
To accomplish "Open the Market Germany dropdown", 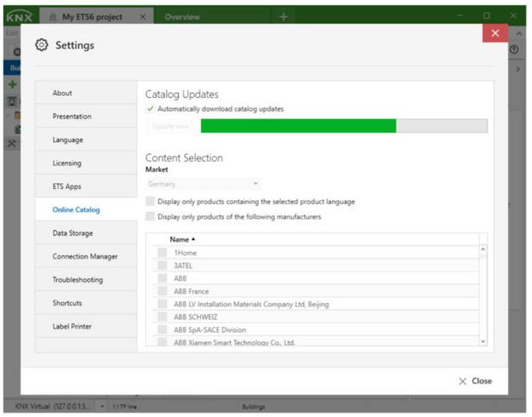I will click(203, 183).
